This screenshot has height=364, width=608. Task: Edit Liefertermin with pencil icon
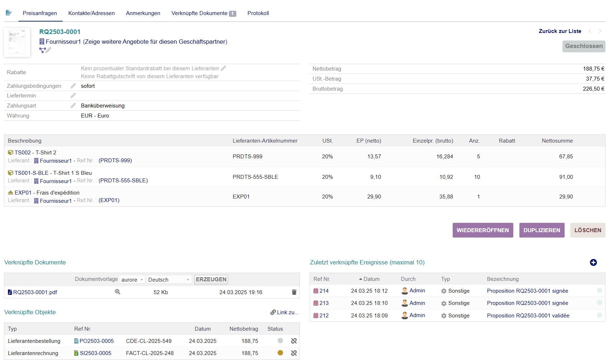coord(73,96)
